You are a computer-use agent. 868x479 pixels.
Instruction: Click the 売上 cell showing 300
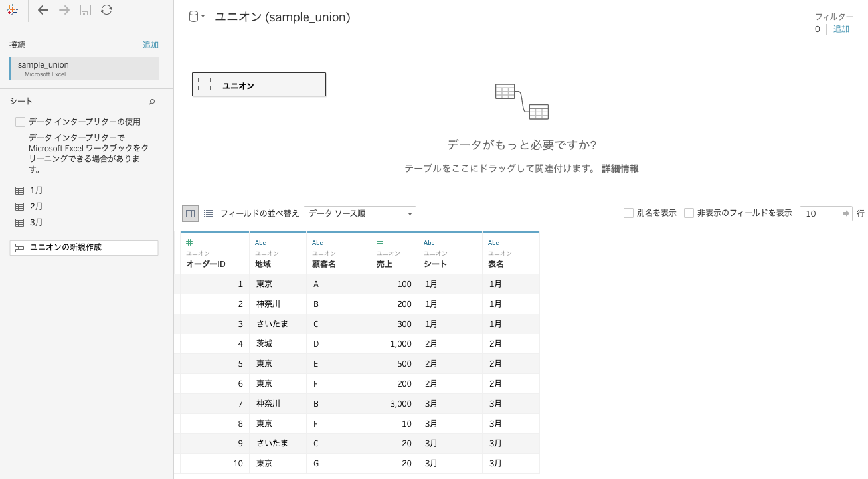[394, 324]
